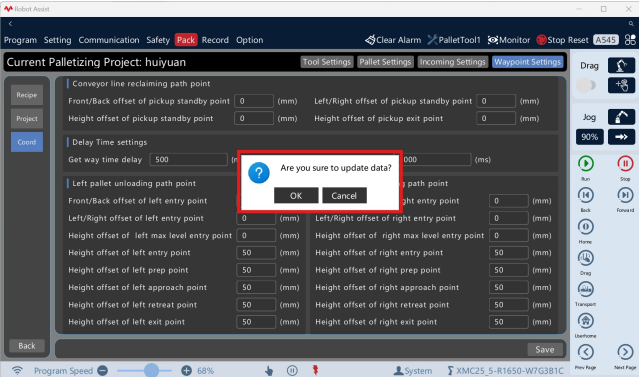This screenshot has width=639, height=377.
Task: Click Cancel in the update dialog
Action: click(344, 196)
